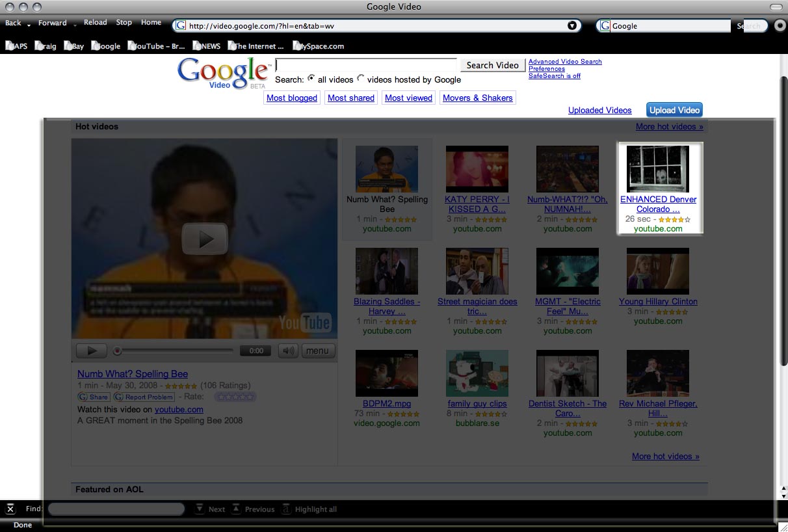This screenshot has width=788, height=532.
Task: Click the Upload Video button
Action: [675, 110]
